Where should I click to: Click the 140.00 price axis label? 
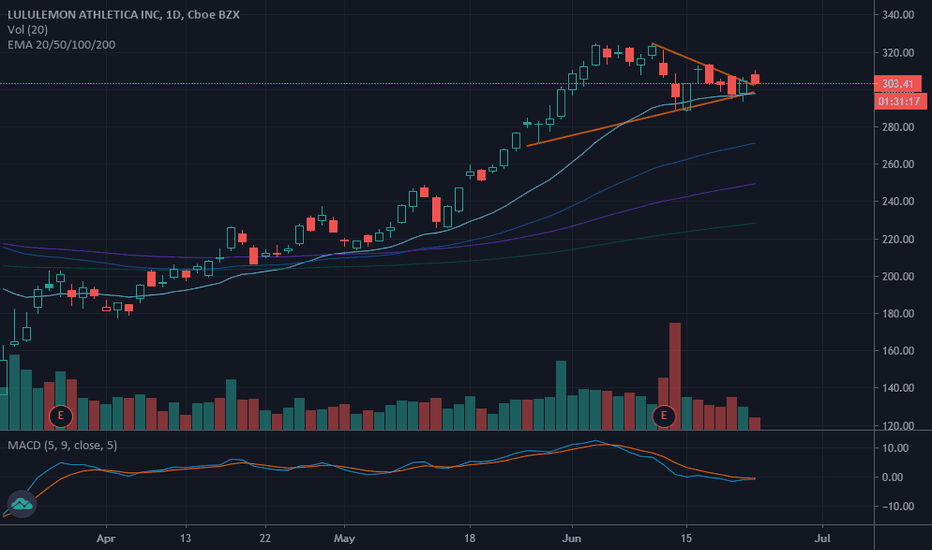click(898, 388)
